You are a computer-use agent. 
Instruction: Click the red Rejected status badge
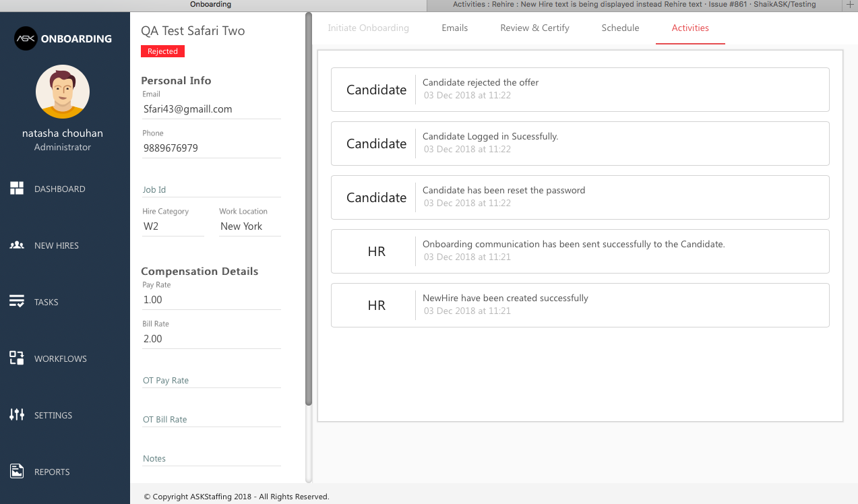point(162,51)
